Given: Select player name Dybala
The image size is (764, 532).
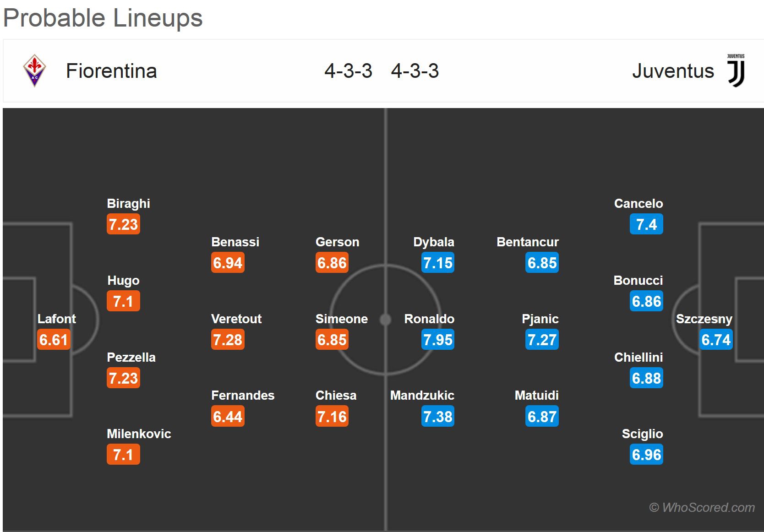Looking at the screenshot, I should pos(434,242).
